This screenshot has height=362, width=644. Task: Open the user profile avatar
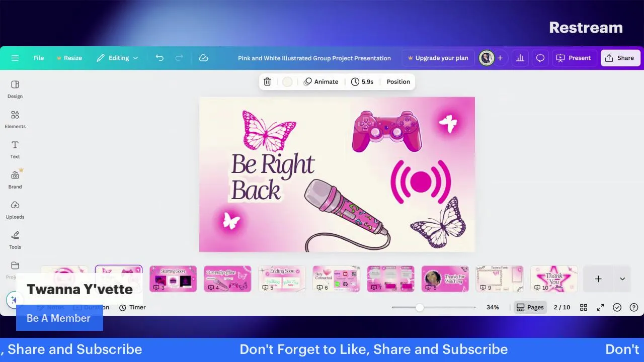(x=487, y=58)
